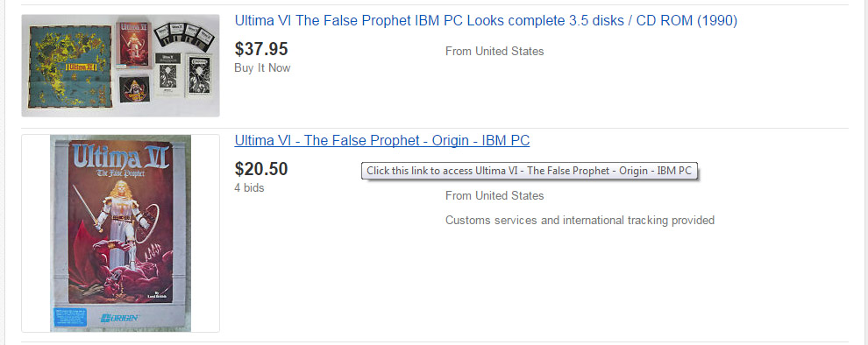Click the link access tooltip popup
Image resolution: width=868 pixels, height=345 pixels.
pyautogui.click(x=530, y=171)
